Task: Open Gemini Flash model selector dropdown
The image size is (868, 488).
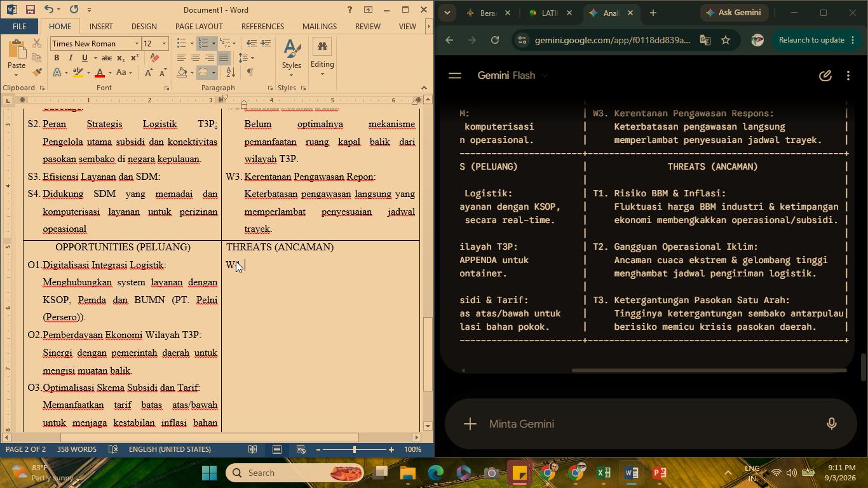Action: (x=545, y=76)
